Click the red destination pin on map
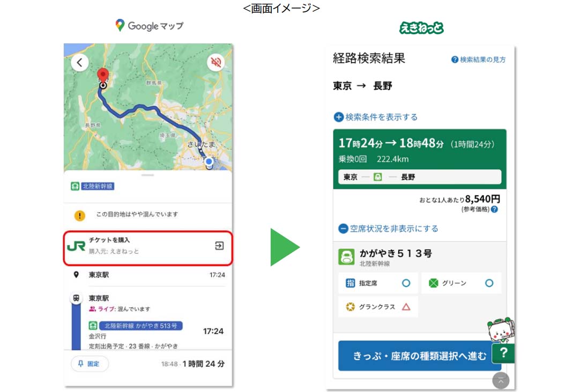The width and height of the screenshot is (588, 392). click(103, 76)
